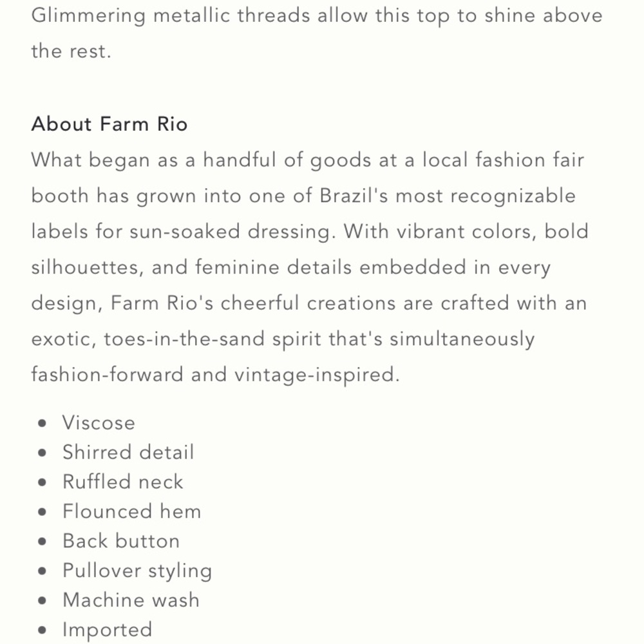Click the Ruffled neck bullet item
The height and width of the screenshot is (644, 644).
click(x=122, y=482)
